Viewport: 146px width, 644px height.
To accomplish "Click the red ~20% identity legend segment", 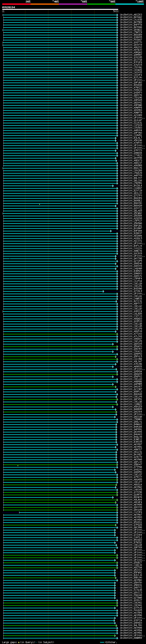I will coord(16,4).
